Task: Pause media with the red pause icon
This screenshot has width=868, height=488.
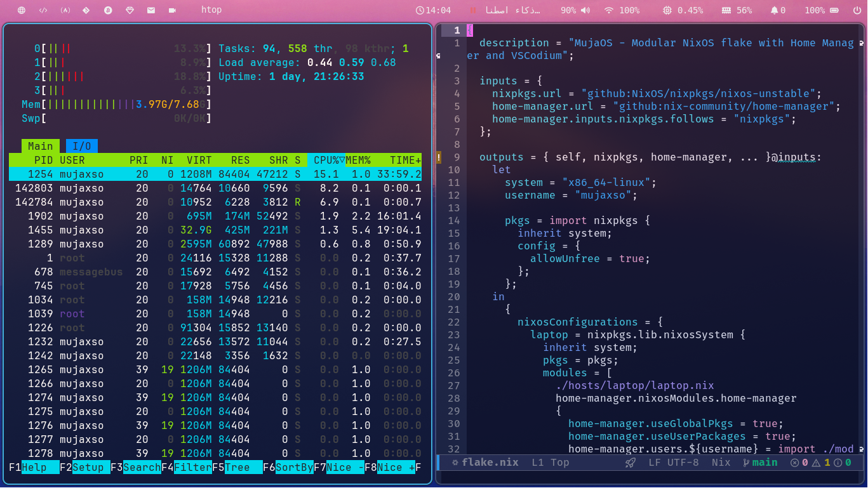Action: tap(472, 10)
